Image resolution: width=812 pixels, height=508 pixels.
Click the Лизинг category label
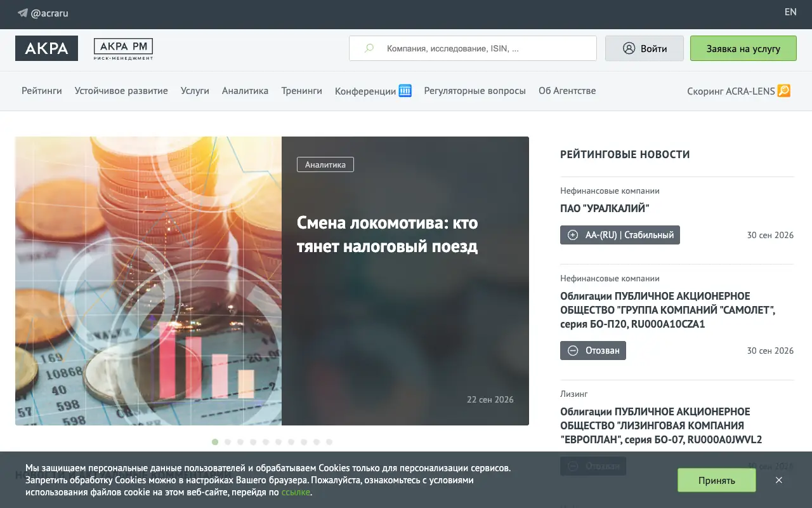(x=574, y=394)
